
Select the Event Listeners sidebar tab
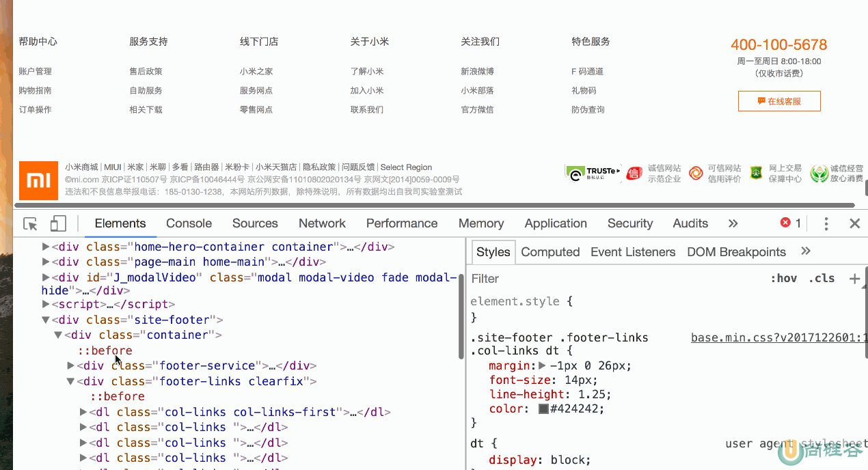coord(633,252)
